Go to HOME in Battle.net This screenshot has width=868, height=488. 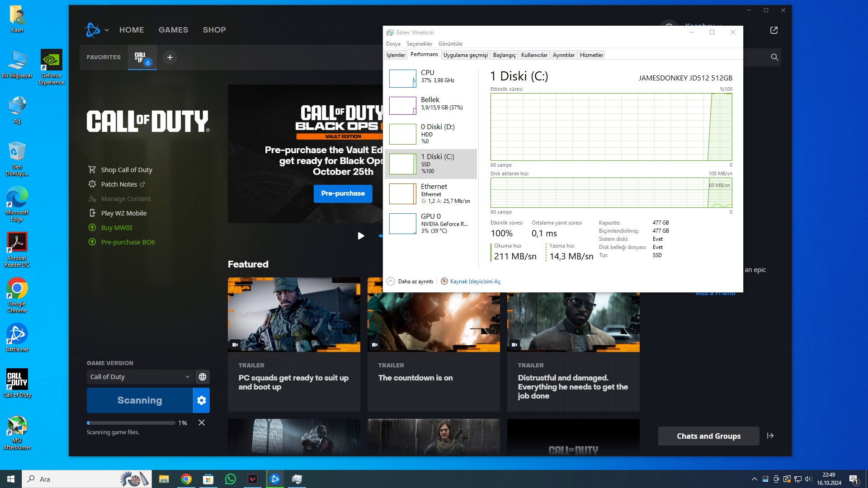click(x=132, y=30)
